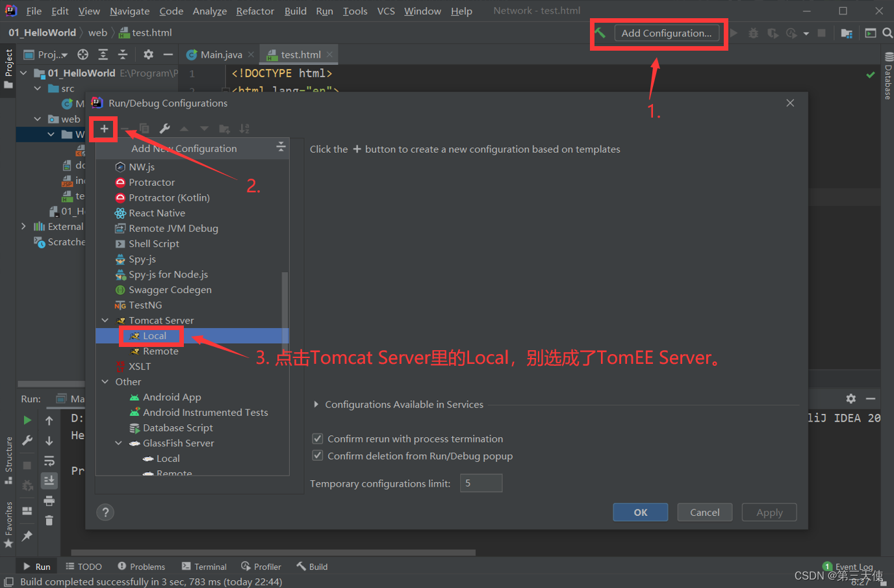
Task: Toggle Confirm rerun with process termination checkbox
Action: click(x=318, y=439)
